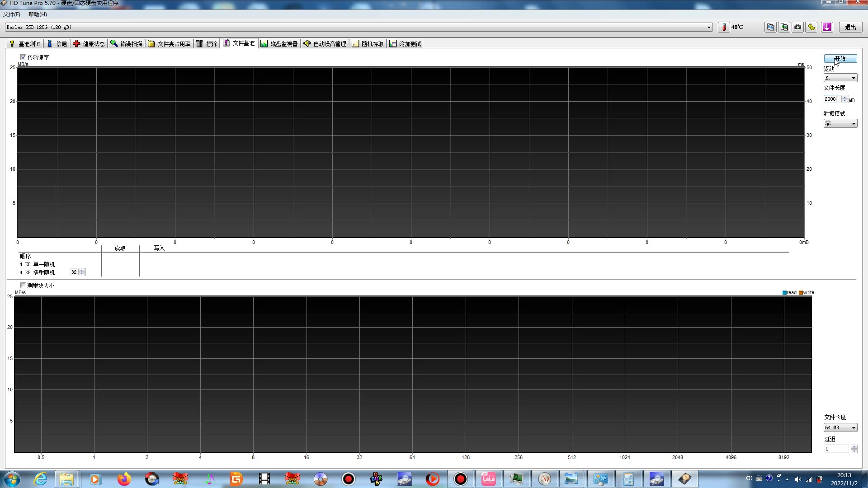Open the 帮助 help menu
The height and width of the screenshot is (488, 868).
34,14
